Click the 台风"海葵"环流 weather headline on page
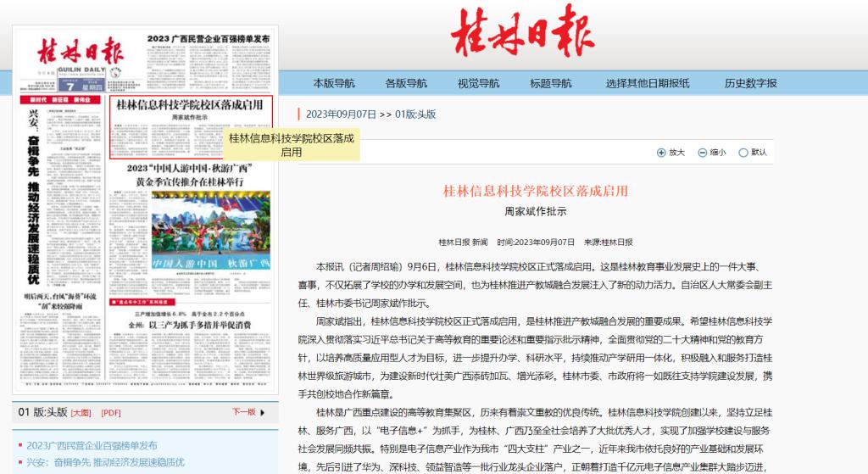The width and height of the screenshot is (868, 474). pos(60,301)
